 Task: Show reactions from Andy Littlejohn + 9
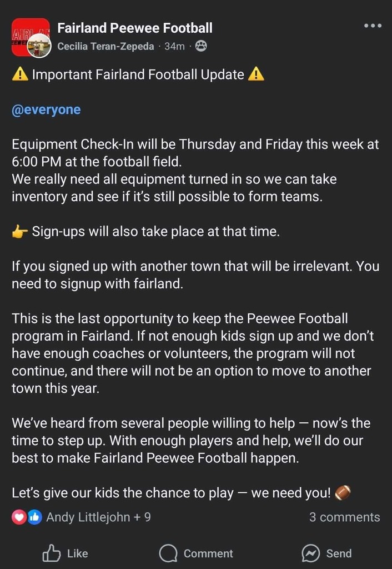[x=98, y=517]
